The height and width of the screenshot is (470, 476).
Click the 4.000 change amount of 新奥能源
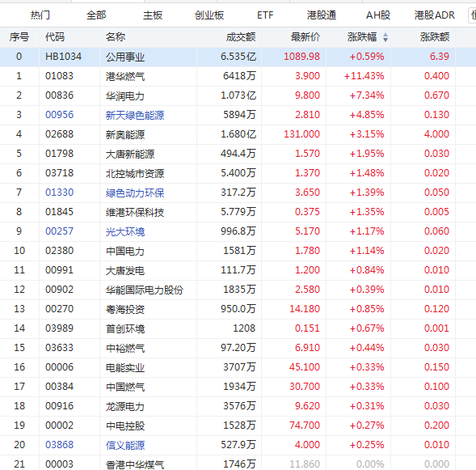click(436, 134)
